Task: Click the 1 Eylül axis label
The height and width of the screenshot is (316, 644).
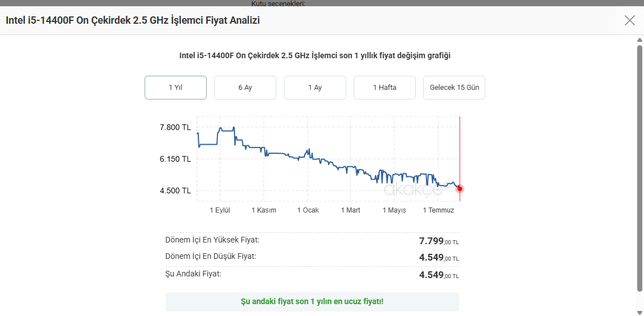Action: tap(220, 210)
